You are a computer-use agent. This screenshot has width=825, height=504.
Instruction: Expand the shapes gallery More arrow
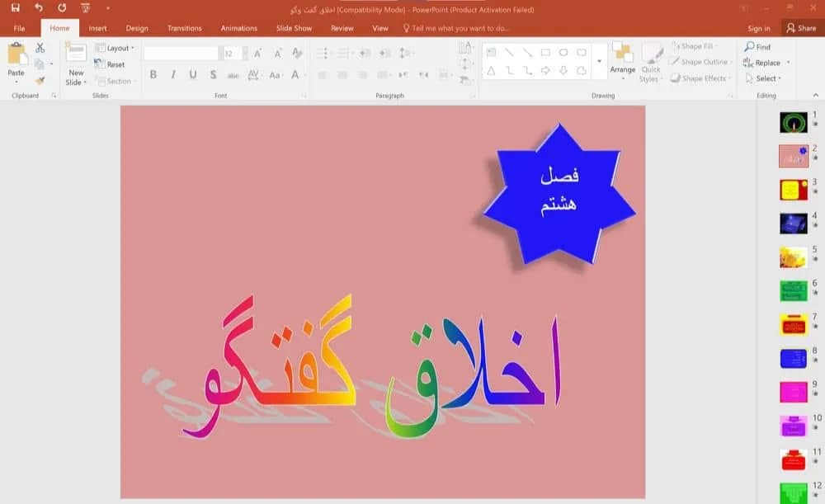[599, 62]
